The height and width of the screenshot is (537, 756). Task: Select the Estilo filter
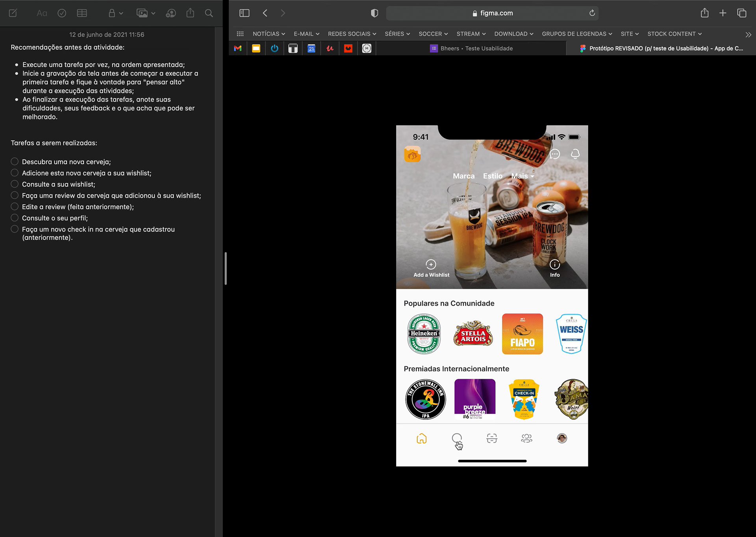point(493,176)
